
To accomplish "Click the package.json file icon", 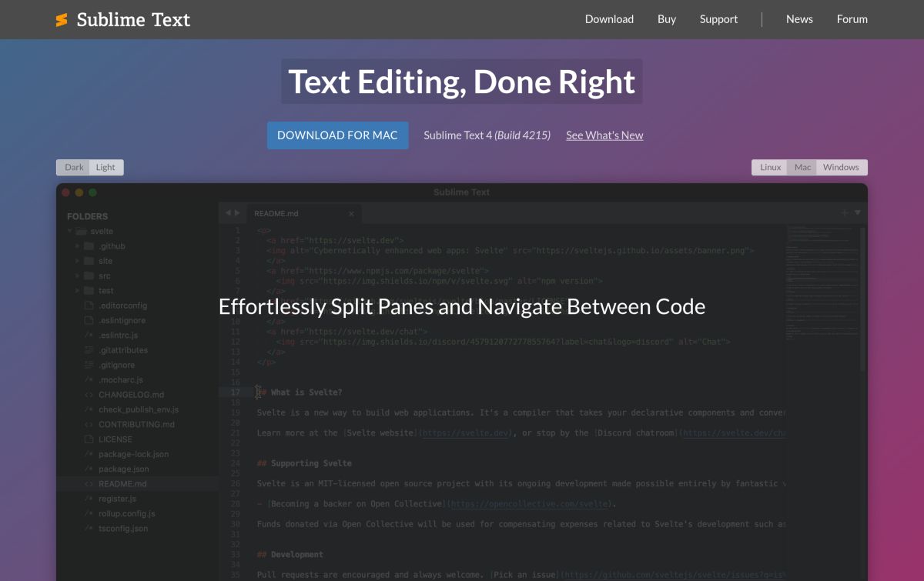I will tap(89, 469).
